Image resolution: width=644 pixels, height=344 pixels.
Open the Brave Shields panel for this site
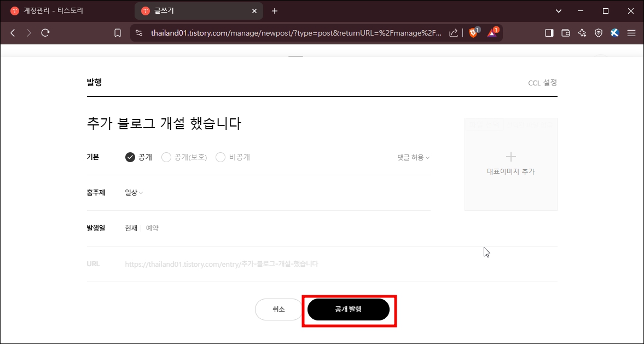tap(473, 32)
